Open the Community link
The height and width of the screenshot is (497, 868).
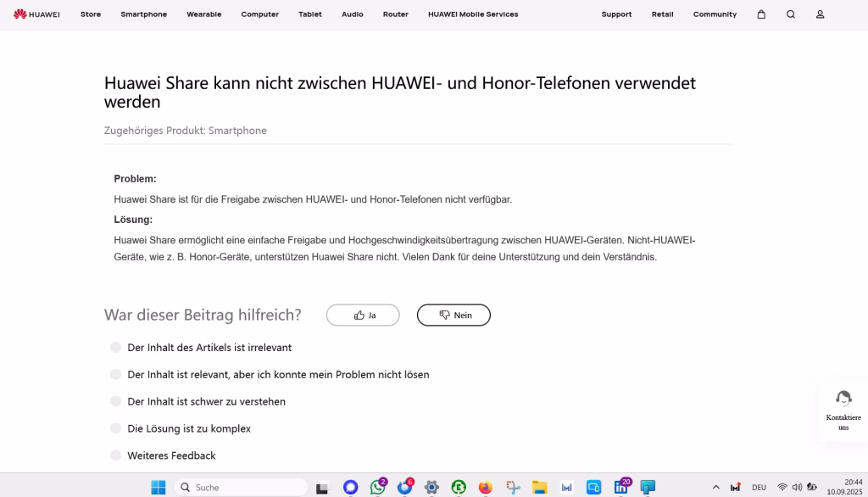coord(715,14)
